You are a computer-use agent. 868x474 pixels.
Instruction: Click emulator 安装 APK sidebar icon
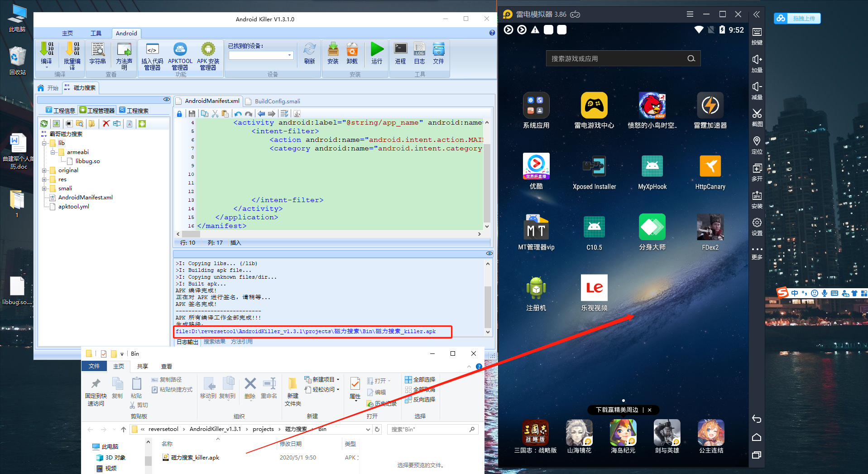pyautogui.click(x=757, y=199)
